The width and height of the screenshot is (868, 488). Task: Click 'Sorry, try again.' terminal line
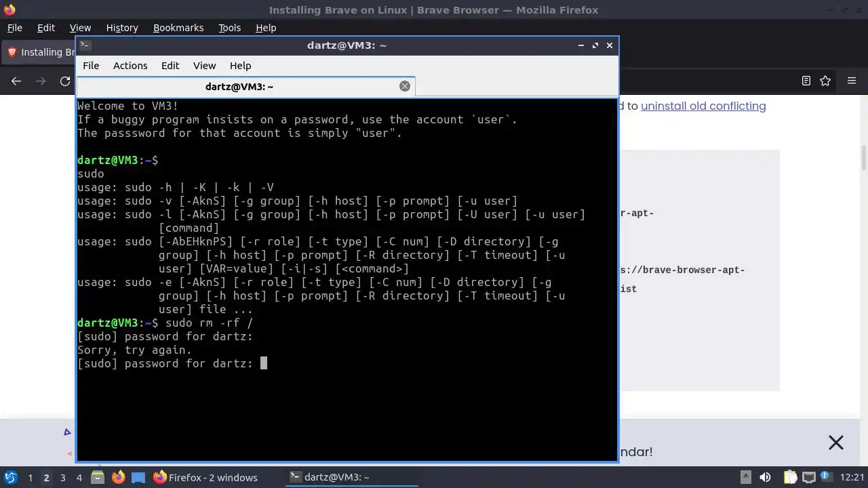click(134, 350)
